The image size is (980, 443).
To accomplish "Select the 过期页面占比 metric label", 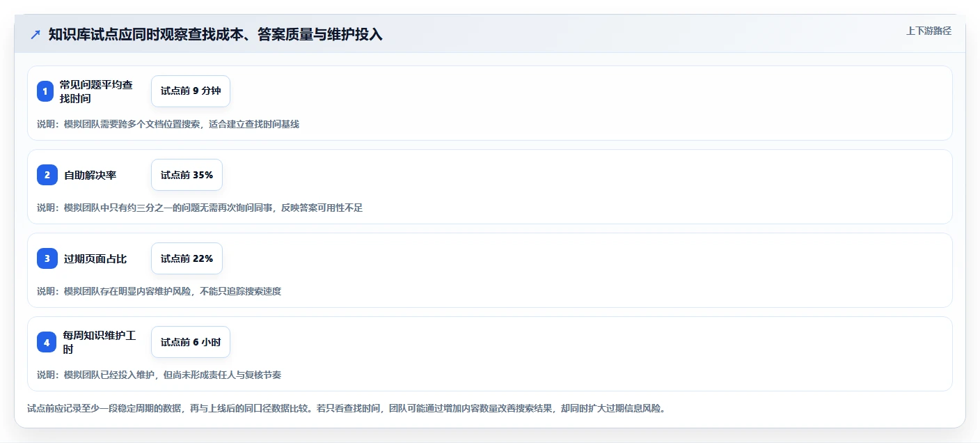I will pos(95,258).
